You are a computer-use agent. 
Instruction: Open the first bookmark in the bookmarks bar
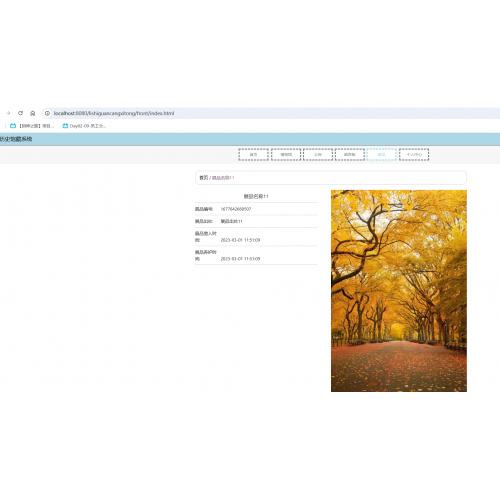tap(32, 126)
